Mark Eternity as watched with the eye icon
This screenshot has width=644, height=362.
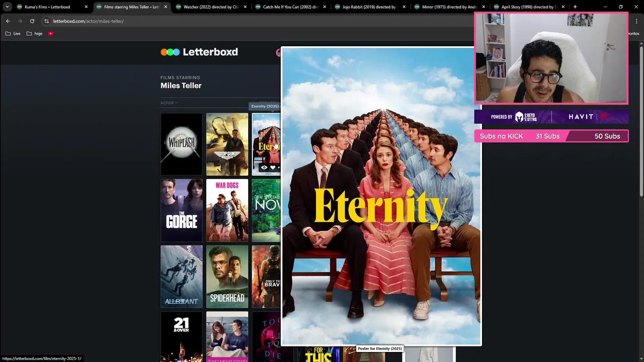tap(264, 167)
